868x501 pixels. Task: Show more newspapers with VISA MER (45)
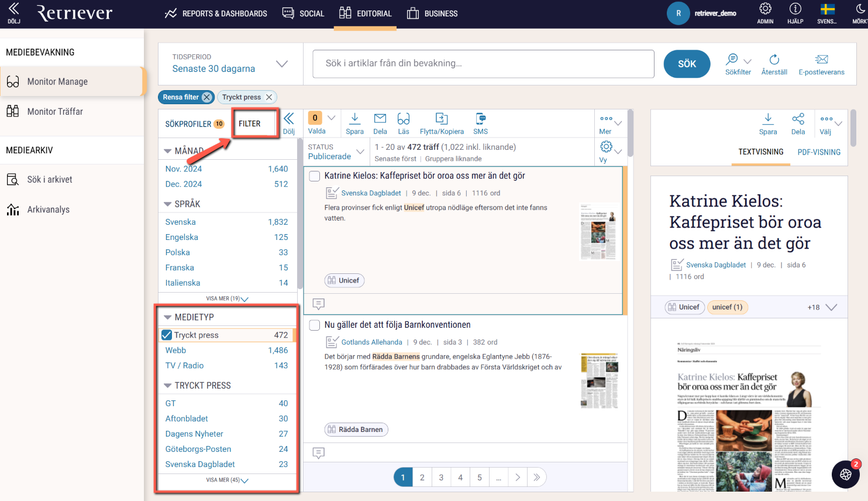coord(227,480)
